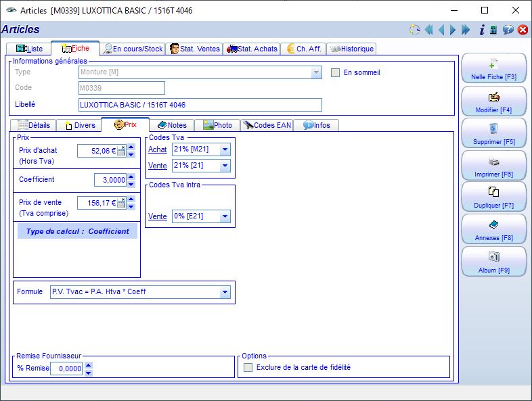Screen dimensions: 532x401
Task: Click Type de calcul : Coefficient label
Action: 77,231
